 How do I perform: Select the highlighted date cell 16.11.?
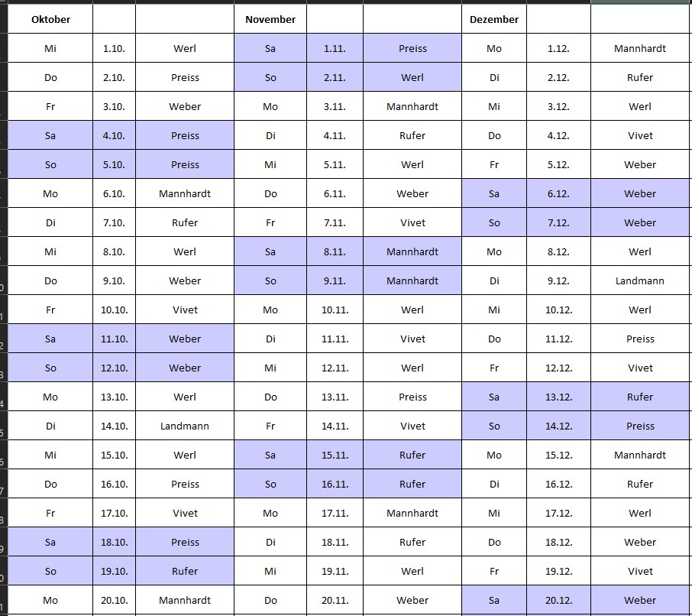(x=335, y=484)
